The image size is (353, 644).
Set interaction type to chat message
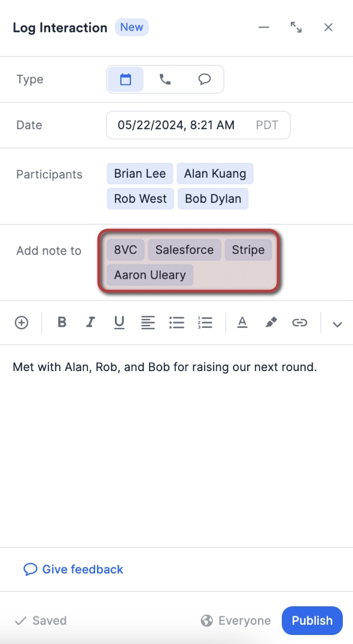click(205, 78)
